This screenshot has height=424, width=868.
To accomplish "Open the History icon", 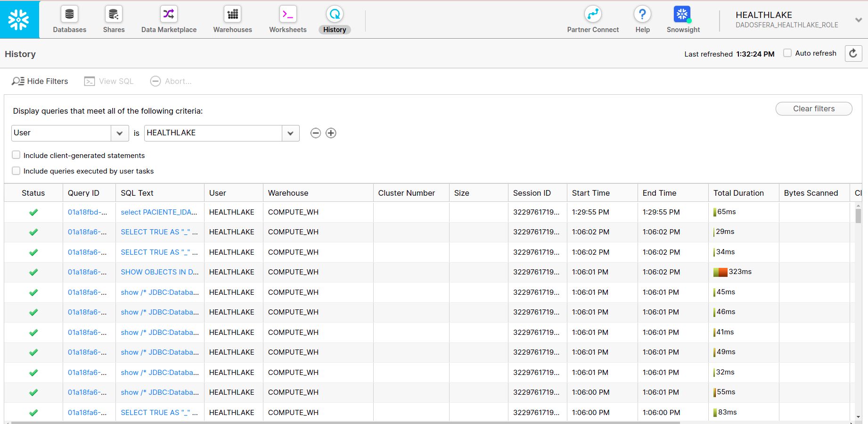I will [x=335, y=14].
